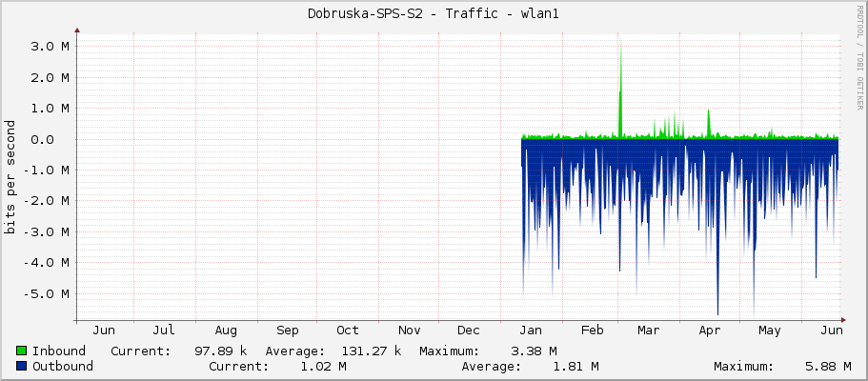
Task: Click the inbound maximum value '3.38 M'
Action: pos(535,351)
